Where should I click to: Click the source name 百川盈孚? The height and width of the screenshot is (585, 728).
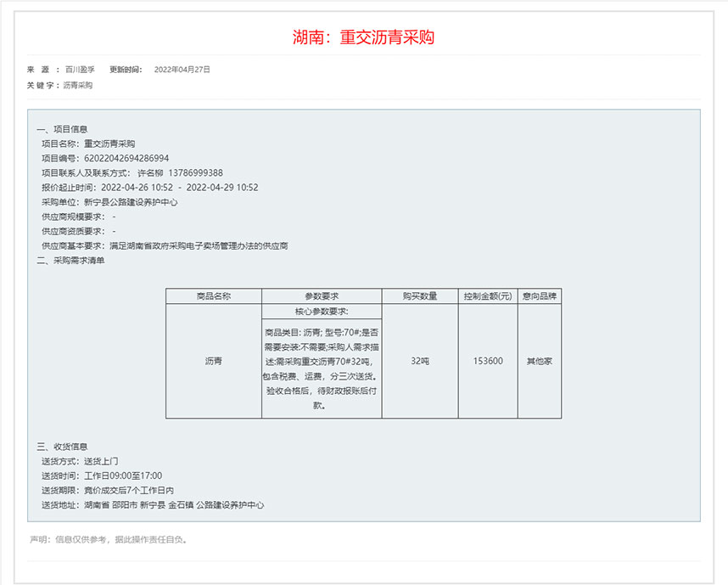point(80,70)
